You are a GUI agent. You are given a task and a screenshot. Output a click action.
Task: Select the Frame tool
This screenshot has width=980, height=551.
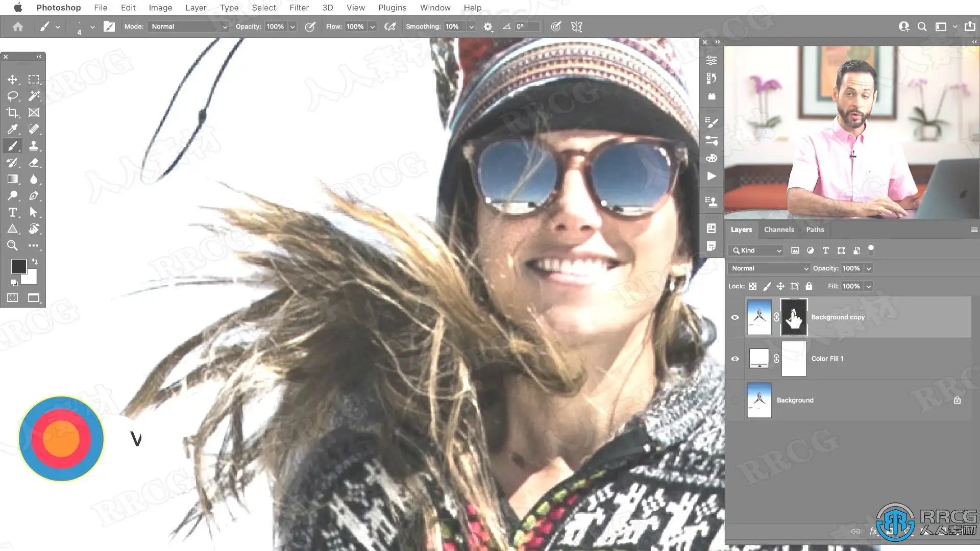34,112
